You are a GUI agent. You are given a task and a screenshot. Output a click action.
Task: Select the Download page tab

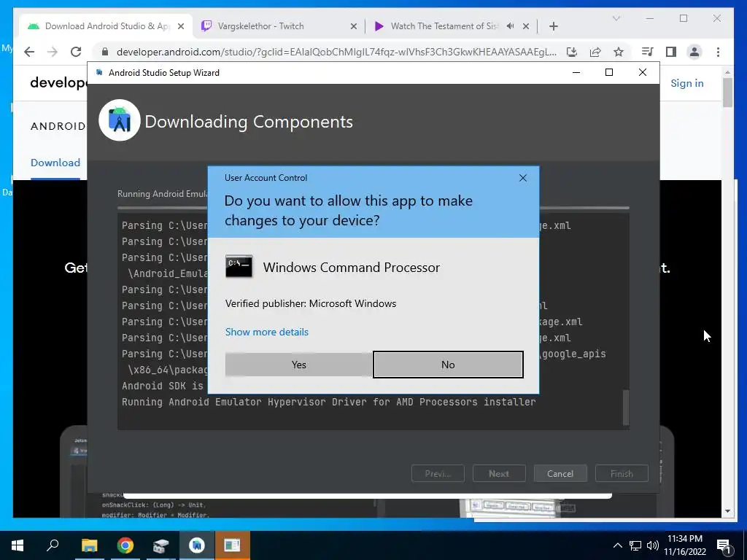[55, 163]
